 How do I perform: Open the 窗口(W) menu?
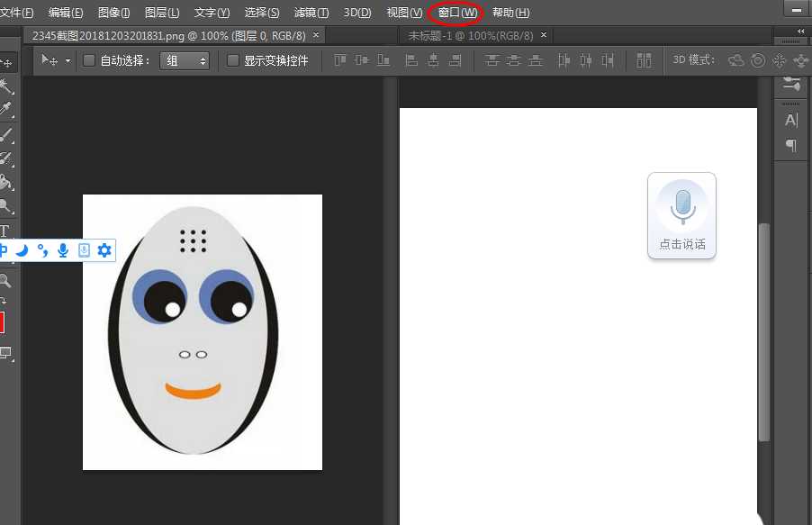(456, 13)
